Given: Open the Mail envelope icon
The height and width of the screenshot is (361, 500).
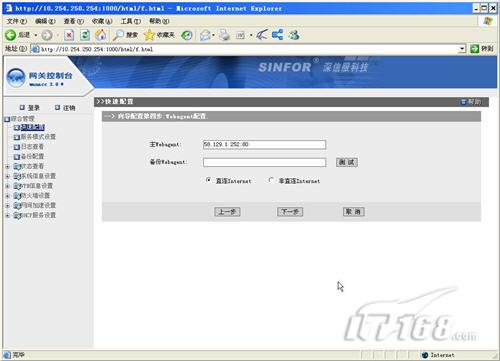Looking at the screenshot, I should (205, 35).
